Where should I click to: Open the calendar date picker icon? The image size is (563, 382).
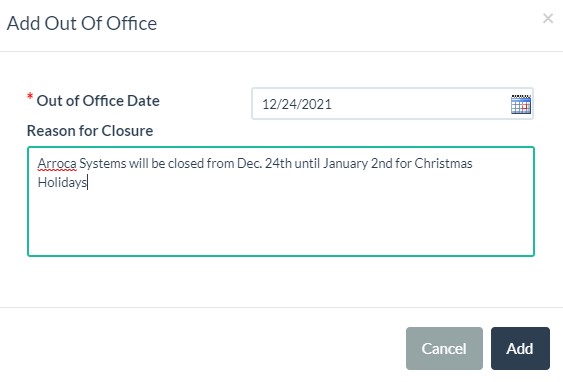click(x=521, y=104)
